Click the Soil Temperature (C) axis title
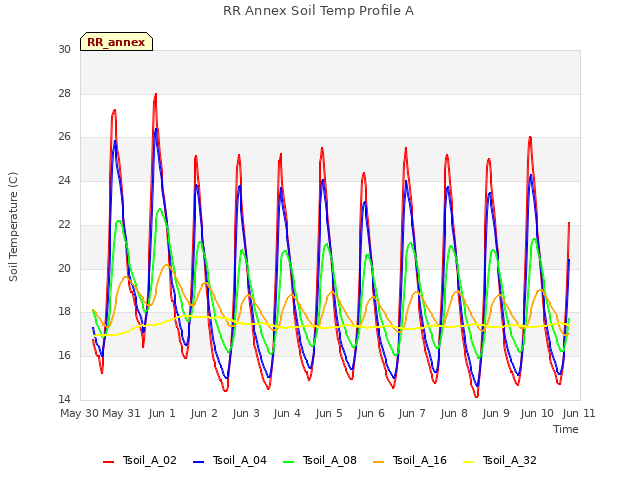Image resolution: width=640 pixels, height=480 pixels. tap(13, 227)
